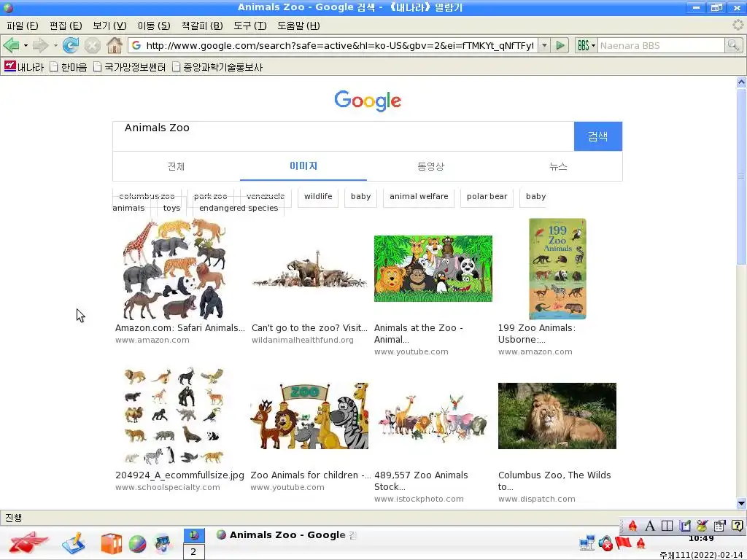This screenshot has height=560, width=747.
Task: Open forward button history dropdown arrow
Action: (55, 46)
